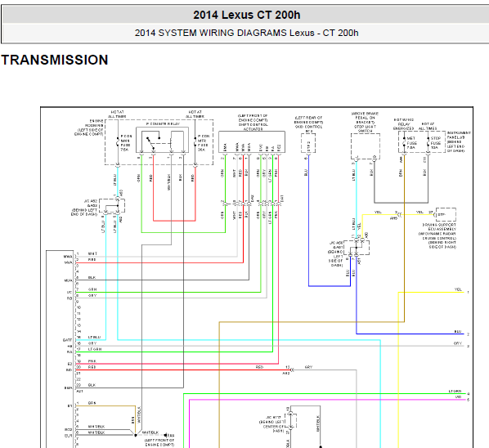The width and height of the screenshot is (489, 448).
Task: Click the MWA terminal label at pin 1
Action: (68, 257)
